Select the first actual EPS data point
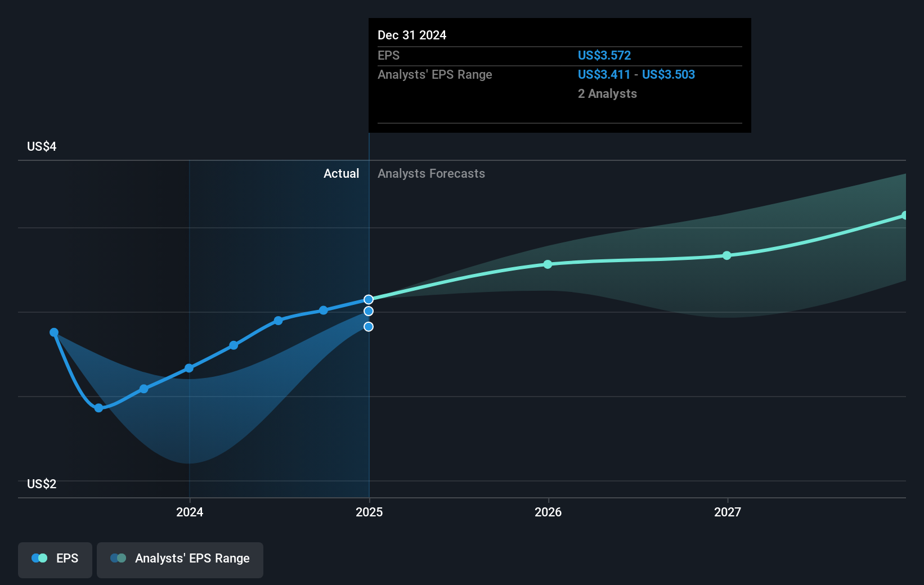The height and width of the screenshot is (585, 924). tap(53, 332)
